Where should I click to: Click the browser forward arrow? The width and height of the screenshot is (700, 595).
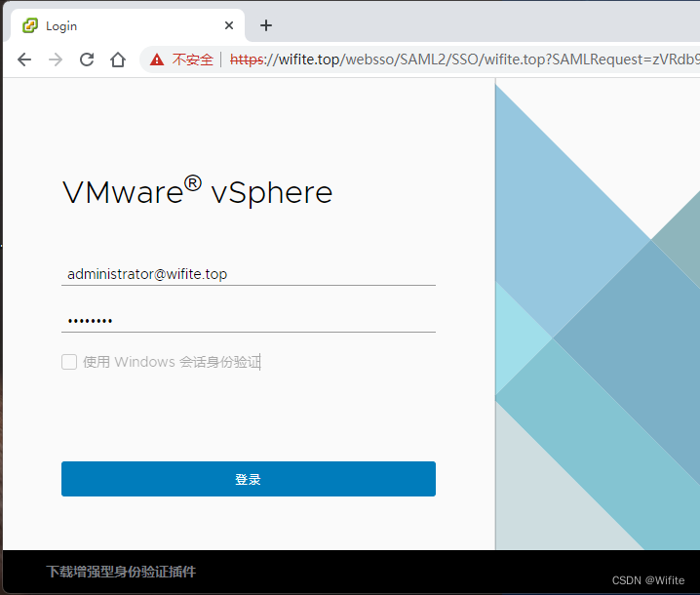tap(56, 59)
